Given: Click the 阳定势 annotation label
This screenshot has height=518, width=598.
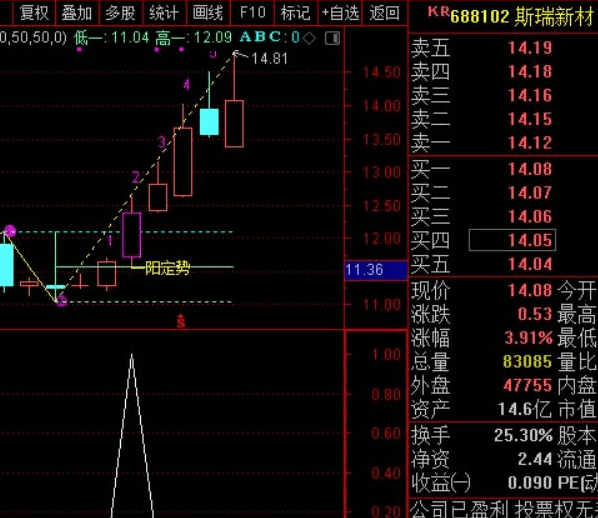Looking at the screenshot, I should [167, 268].
